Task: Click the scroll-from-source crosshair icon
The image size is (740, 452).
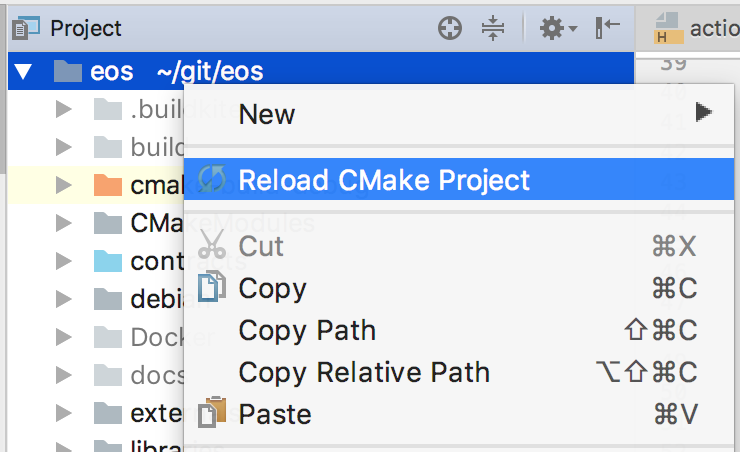Action: click(x=450, y=28)
